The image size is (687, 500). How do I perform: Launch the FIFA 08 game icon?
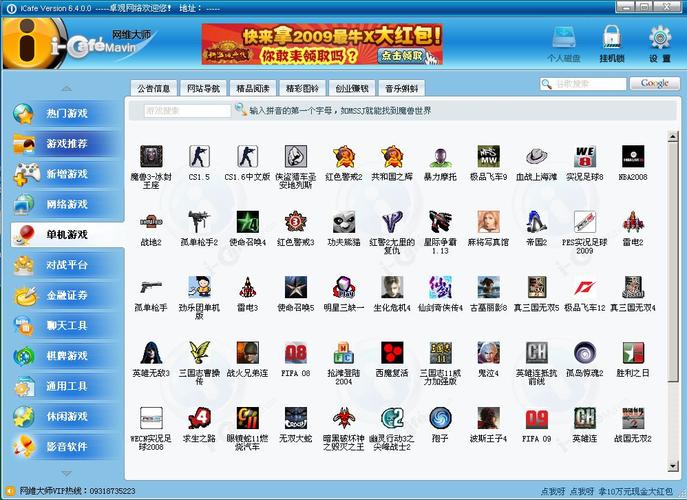click(x=296, y=353)
